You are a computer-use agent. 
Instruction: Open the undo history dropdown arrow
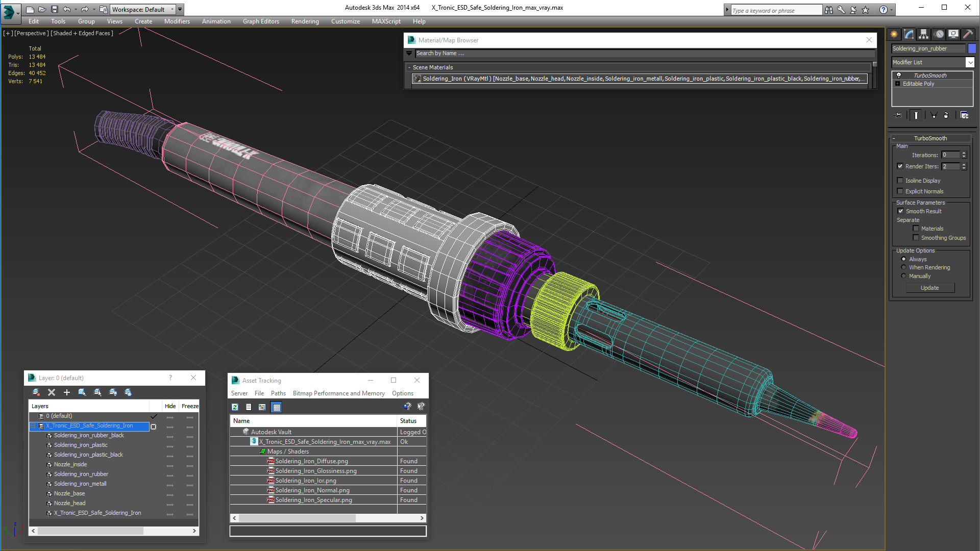coord(76,9)
